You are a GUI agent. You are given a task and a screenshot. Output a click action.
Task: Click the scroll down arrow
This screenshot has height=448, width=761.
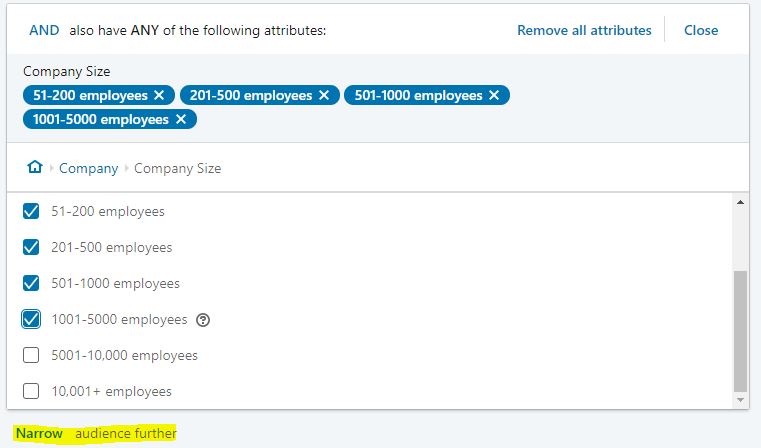tap(740, 400)
